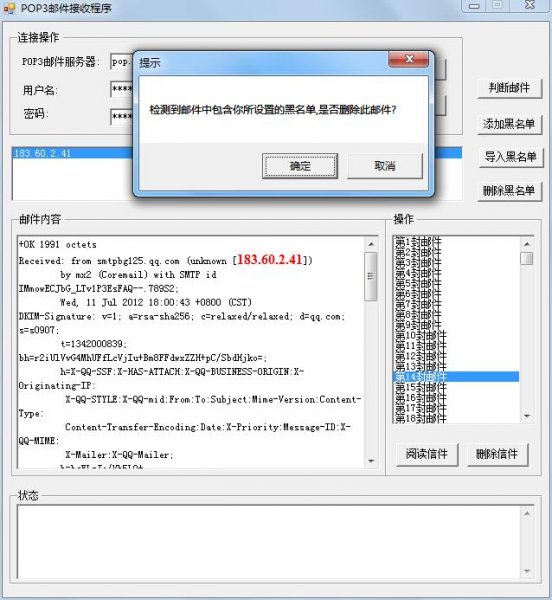Click the 删除信件 button
This screenshot has width=552, height=600.
497,455
